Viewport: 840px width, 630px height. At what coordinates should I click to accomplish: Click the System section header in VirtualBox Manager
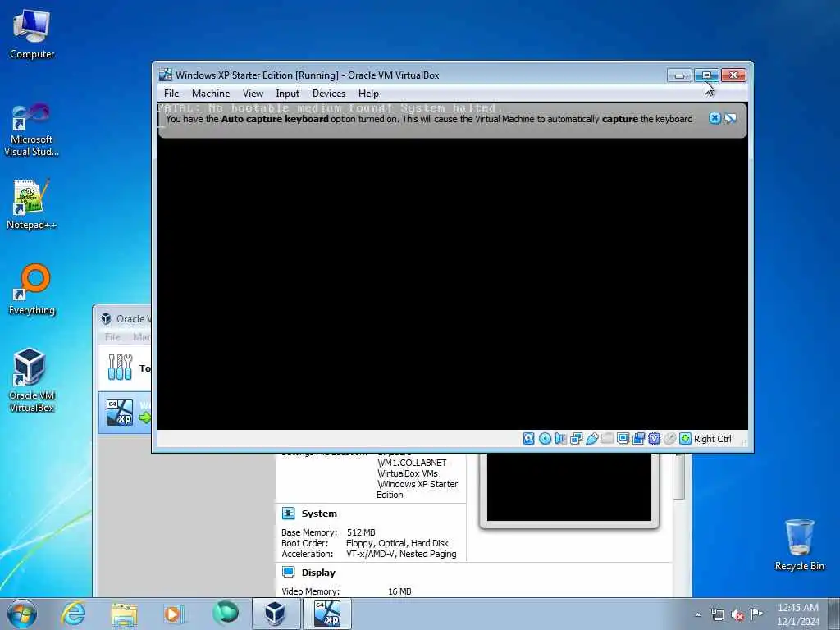coord(319,514)
